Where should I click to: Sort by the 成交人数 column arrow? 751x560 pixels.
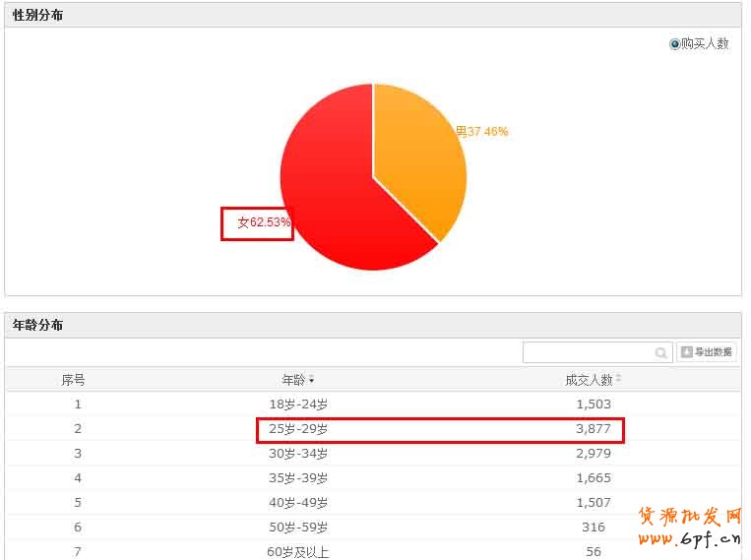click(618, 380)
